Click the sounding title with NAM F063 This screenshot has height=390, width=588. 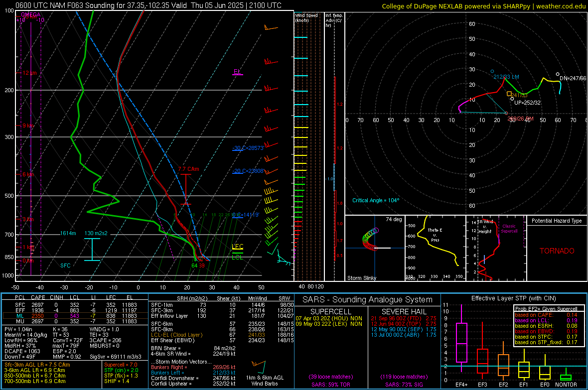click(x=148, y=5)
